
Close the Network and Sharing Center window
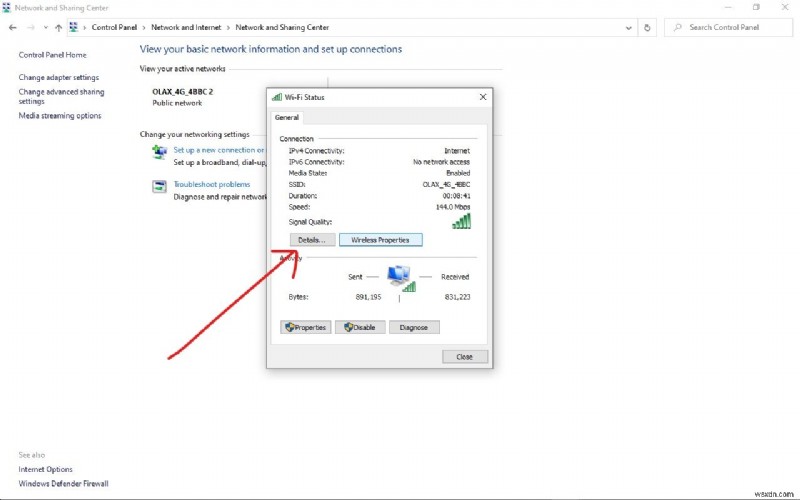point(785,7)
